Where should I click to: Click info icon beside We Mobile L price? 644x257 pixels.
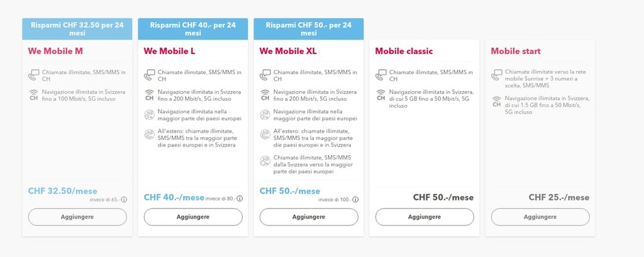(240, 199)
